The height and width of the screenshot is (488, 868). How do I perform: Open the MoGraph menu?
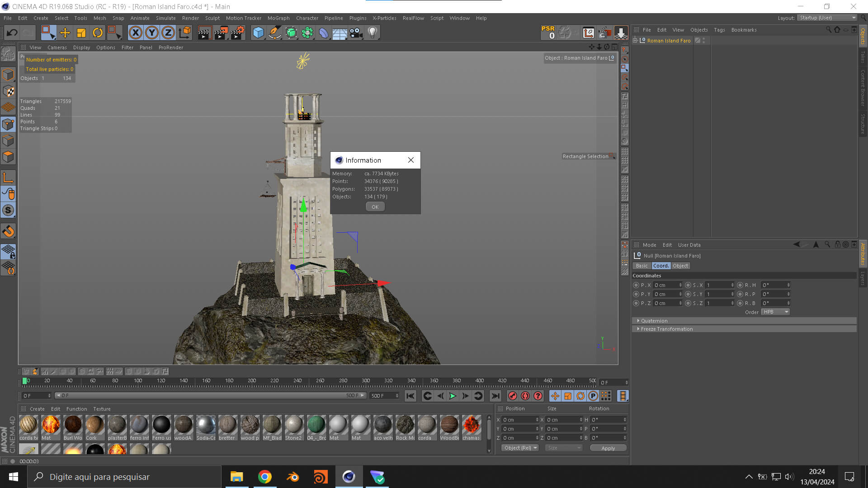[278, 18]
